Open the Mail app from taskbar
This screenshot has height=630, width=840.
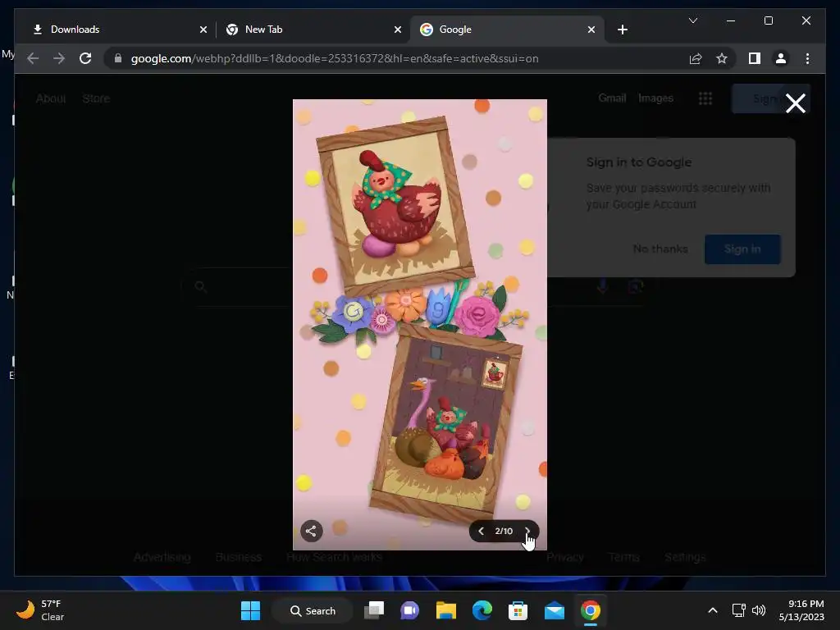tap(554, 610)
